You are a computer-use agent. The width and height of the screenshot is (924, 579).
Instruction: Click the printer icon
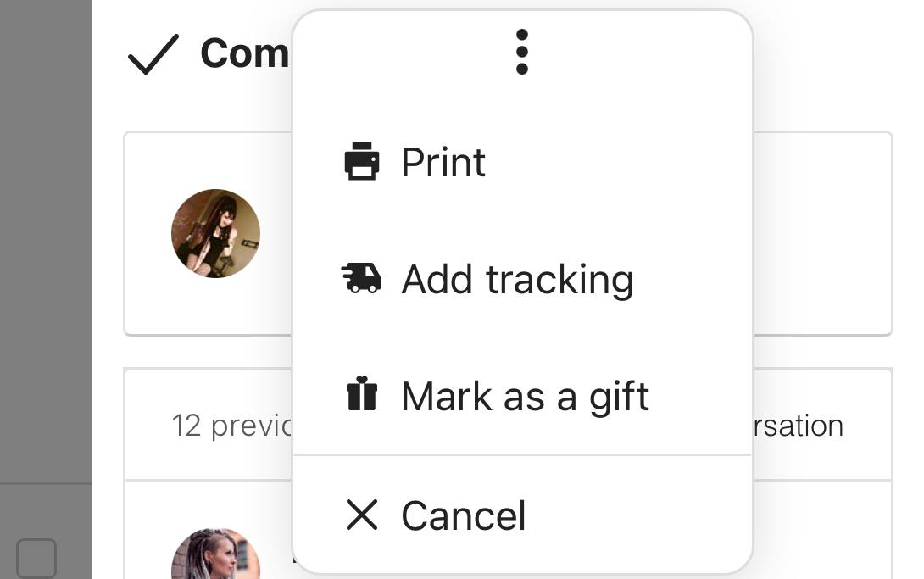pos(362,161)
